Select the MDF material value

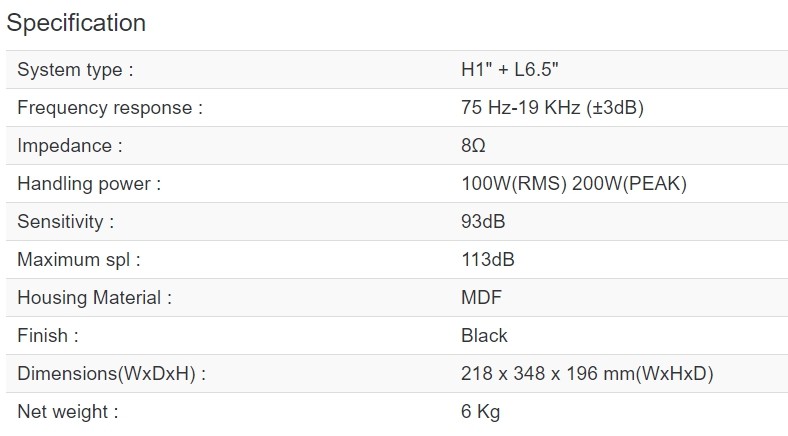pyautogui.click(x=481, y=298)
